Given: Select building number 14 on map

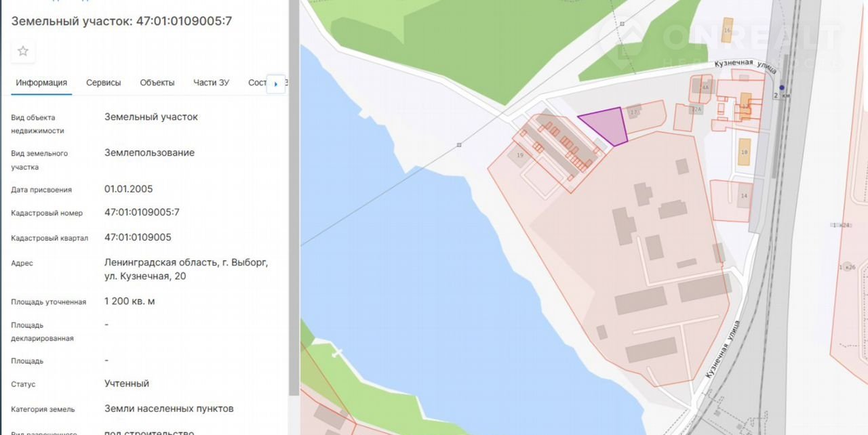Looking at the screenshot, I should 744,196.
